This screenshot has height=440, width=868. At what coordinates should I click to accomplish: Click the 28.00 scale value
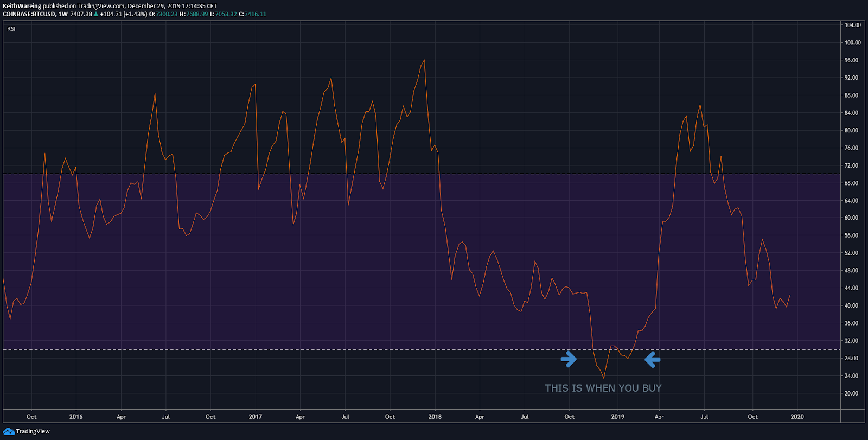click(x=851, y=359)
